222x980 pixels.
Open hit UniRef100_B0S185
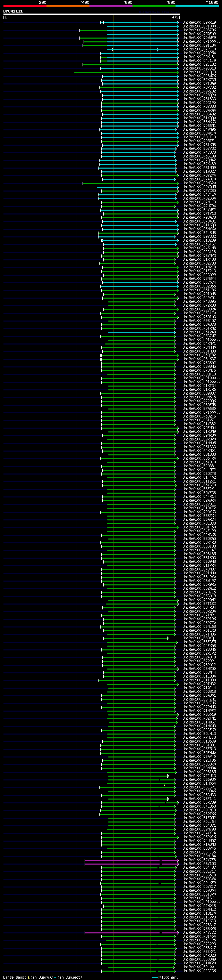coord(199,554)
